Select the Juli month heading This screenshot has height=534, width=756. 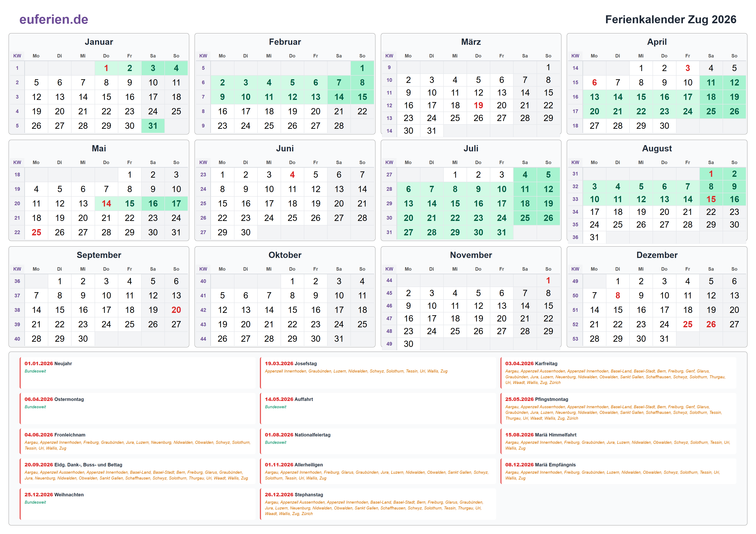pyautogui.click(x=471, y=148)
